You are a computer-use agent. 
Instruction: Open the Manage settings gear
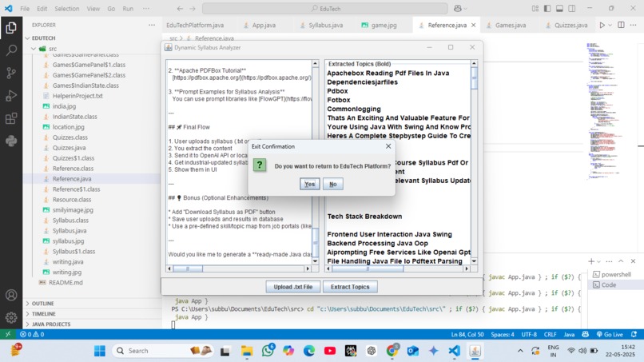pos(11,317)
